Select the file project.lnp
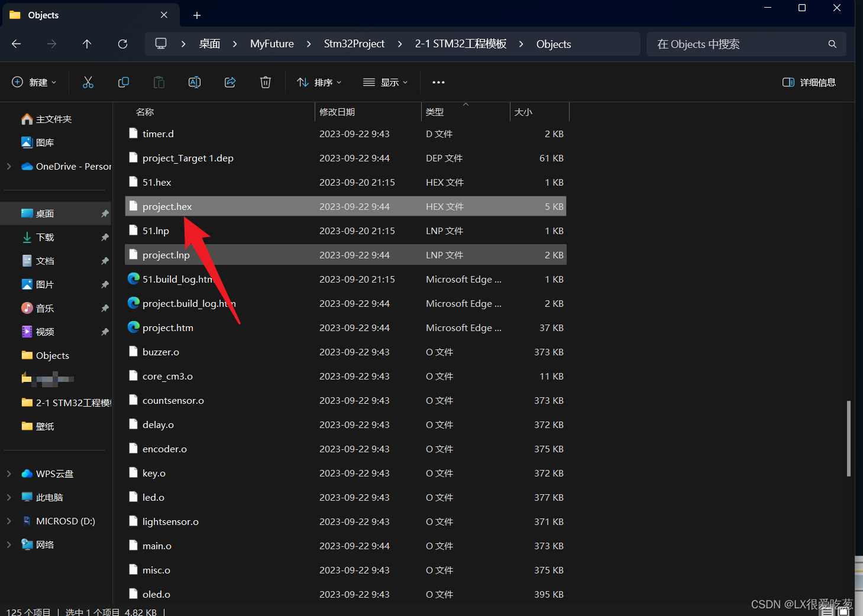This screenshot has width=863, height=616. 346,255
